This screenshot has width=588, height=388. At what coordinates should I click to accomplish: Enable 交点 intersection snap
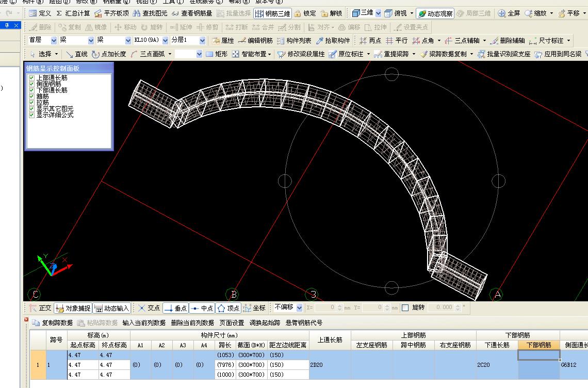(149, 308)
